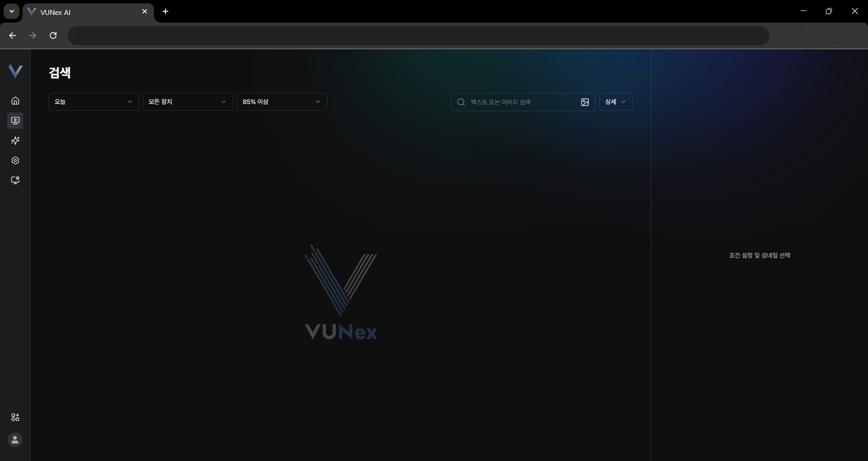Expand the 오늘 date dropdown
The width and height of the screenshot is (868, 461).
click(x=94, y=102)
